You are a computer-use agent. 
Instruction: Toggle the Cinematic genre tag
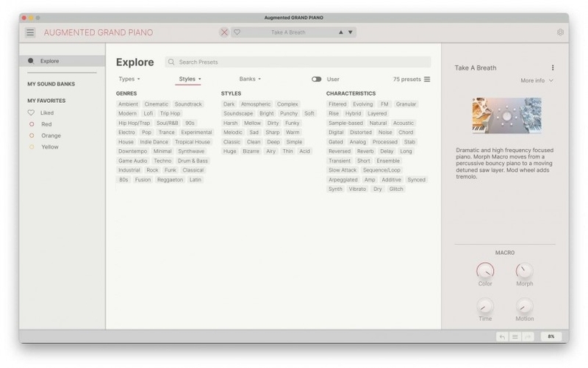[157, 104]
